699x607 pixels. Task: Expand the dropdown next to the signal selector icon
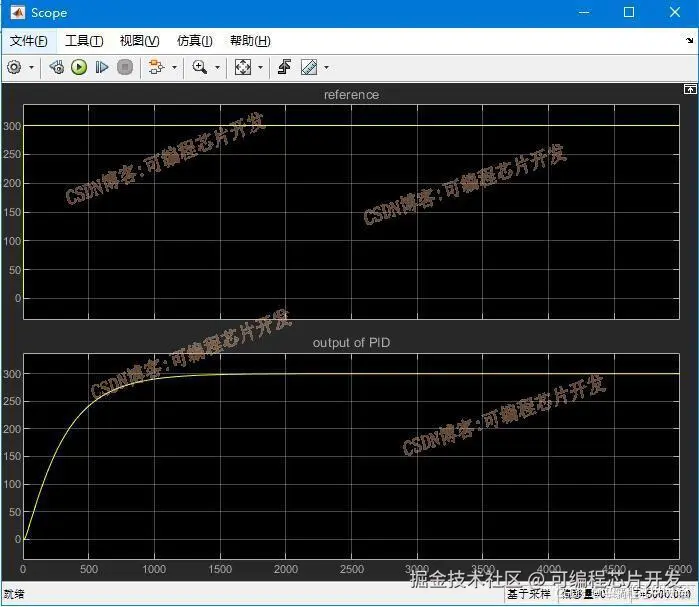[x=174, y=68]
